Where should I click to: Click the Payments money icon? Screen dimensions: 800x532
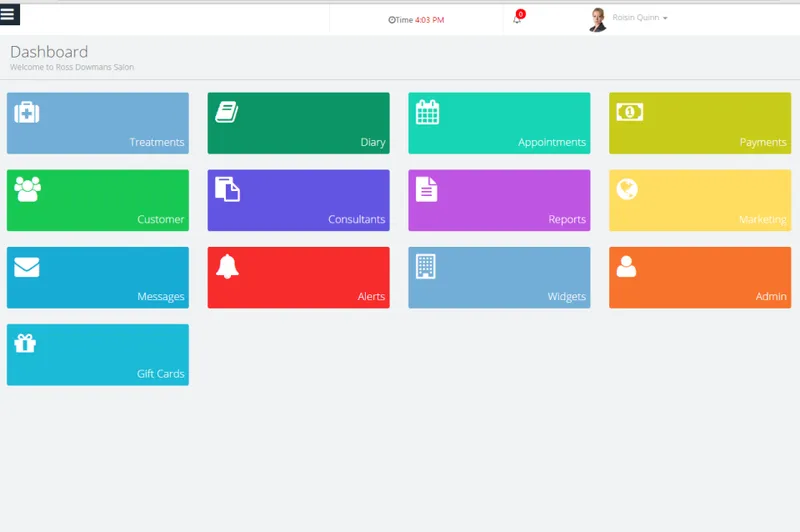tap(629, 112)
